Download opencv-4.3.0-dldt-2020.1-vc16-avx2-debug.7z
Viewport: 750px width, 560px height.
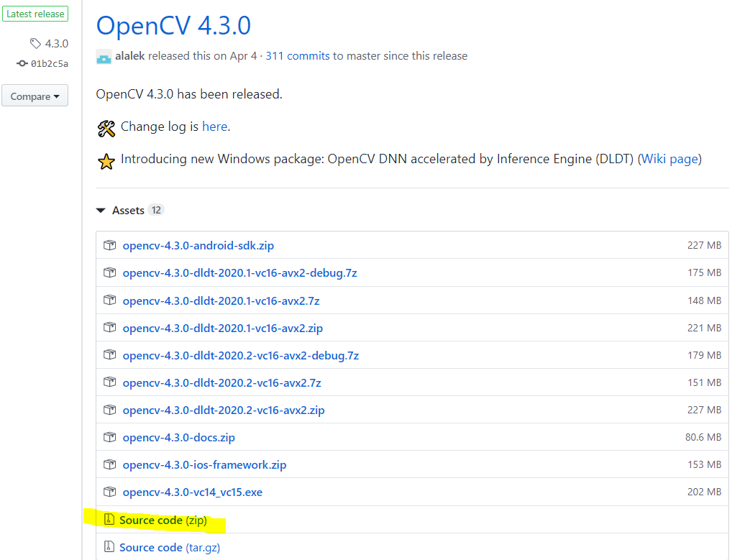click(x=239, y=272)
